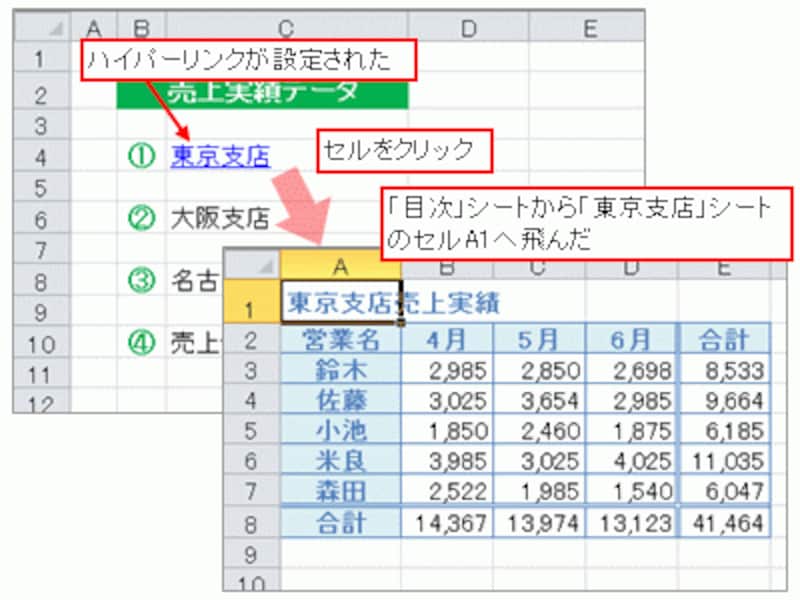Select the 佐藤 name cell
The width and height of the screenshot is (800, 600).
coord(341,400)
